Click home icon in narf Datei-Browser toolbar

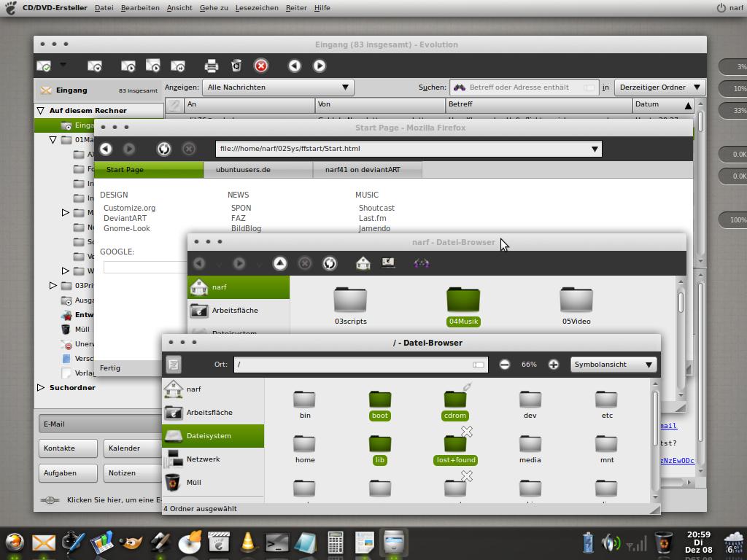tap(363, 262)
